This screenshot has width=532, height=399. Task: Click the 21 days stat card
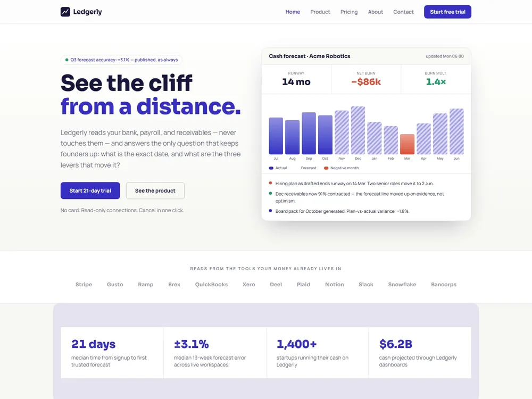pyautogui.click(x=112, y=353)
